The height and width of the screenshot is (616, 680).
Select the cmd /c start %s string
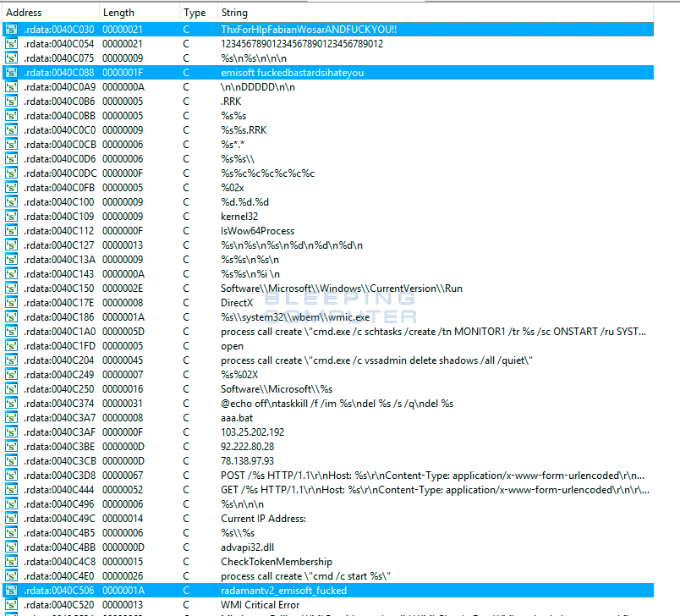pos(305,576)
